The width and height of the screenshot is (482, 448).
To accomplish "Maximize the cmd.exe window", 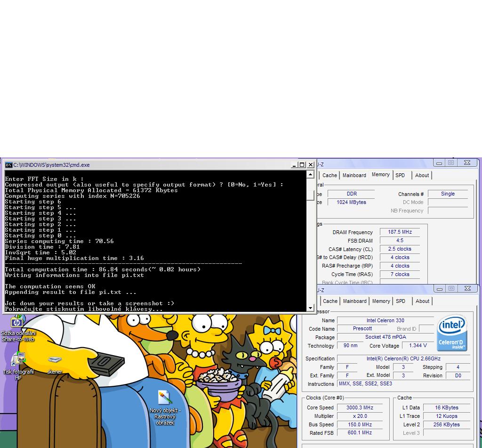I will [x=302, y=165].
